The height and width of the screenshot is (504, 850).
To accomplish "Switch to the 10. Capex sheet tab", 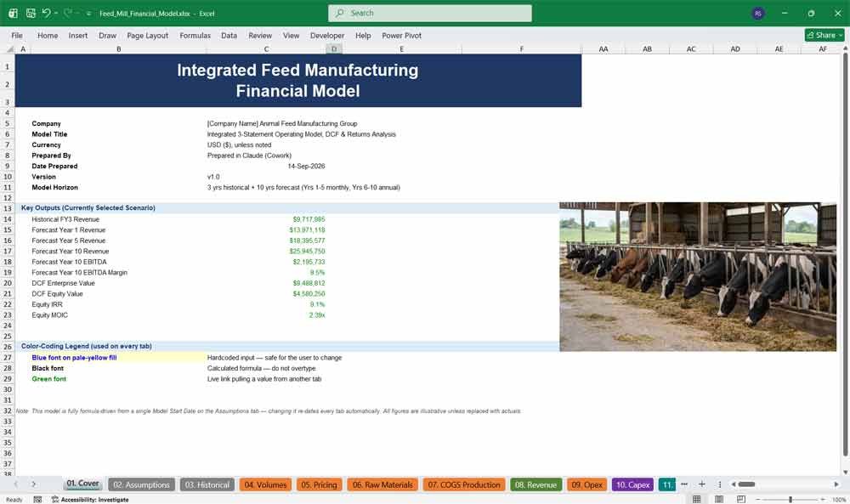I will [632, 484].
